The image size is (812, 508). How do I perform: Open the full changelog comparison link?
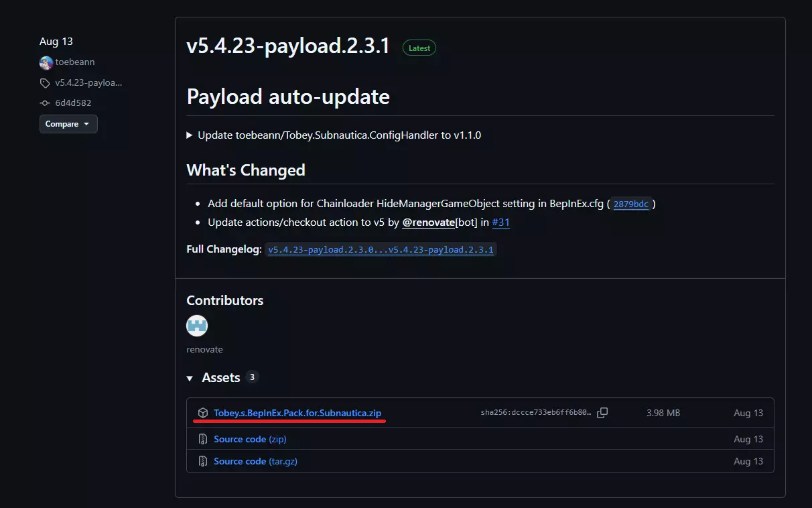click(381, 250)
